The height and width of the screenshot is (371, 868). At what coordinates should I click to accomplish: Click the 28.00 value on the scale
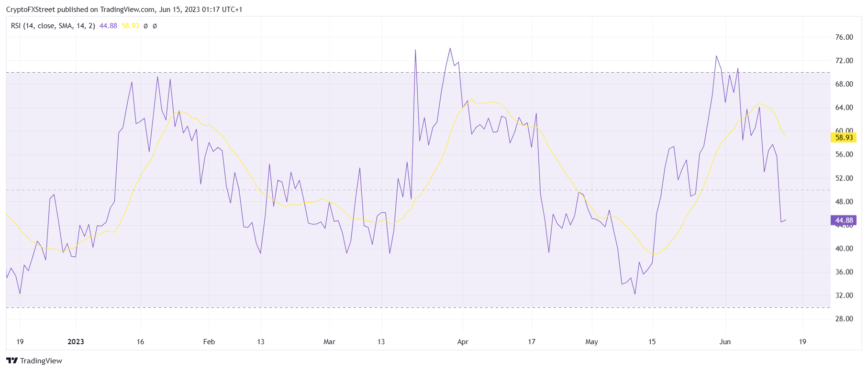844,319
